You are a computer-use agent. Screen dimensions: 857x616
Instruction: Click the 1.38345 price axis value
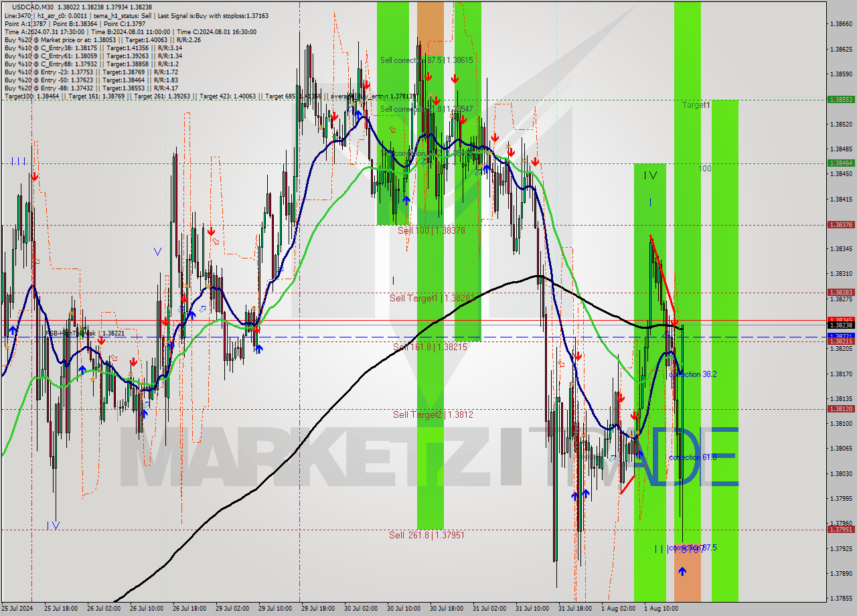[841, 249]
